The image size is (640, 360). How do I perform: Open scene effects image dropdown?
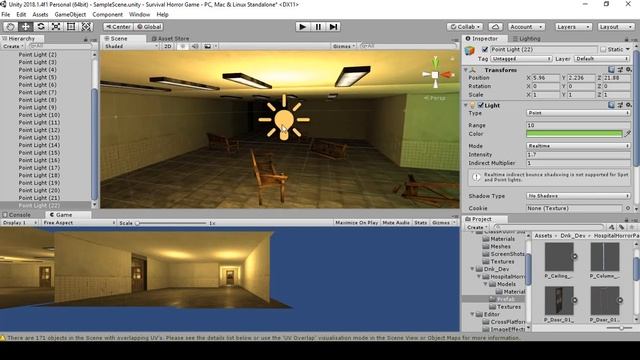tap(210, 46)
